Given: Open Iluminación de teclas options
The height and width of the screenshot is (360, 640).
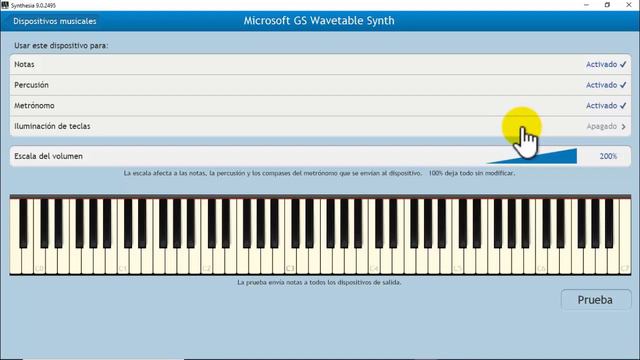Looking at the screenshot, I should click(x=320, y=126).
